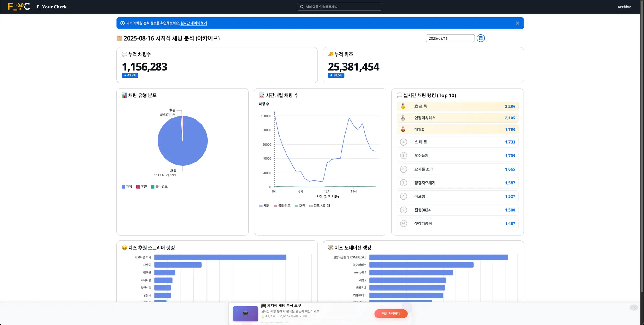Toggle 피크 시간대 legend in line chart
Viewport: 644px width, 325px height.
pyautogui.click(x=319, y=206)
